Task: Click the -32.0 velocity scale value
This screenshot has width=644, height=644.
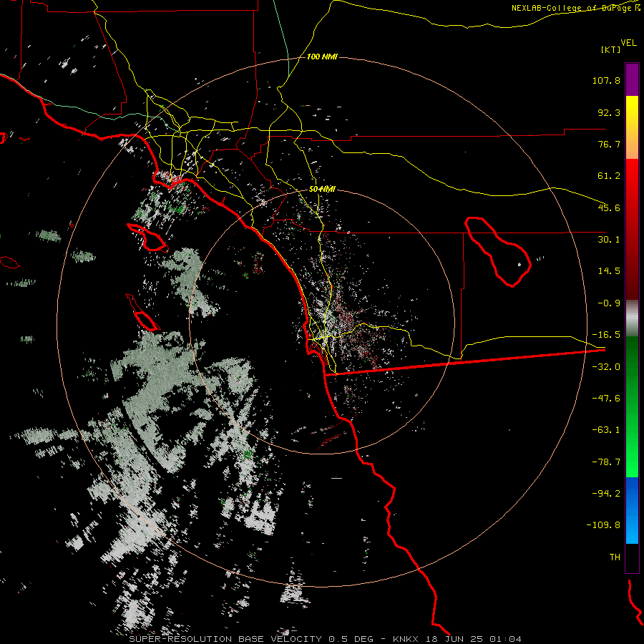Action: pyautogui.click(x=606, y=367)
